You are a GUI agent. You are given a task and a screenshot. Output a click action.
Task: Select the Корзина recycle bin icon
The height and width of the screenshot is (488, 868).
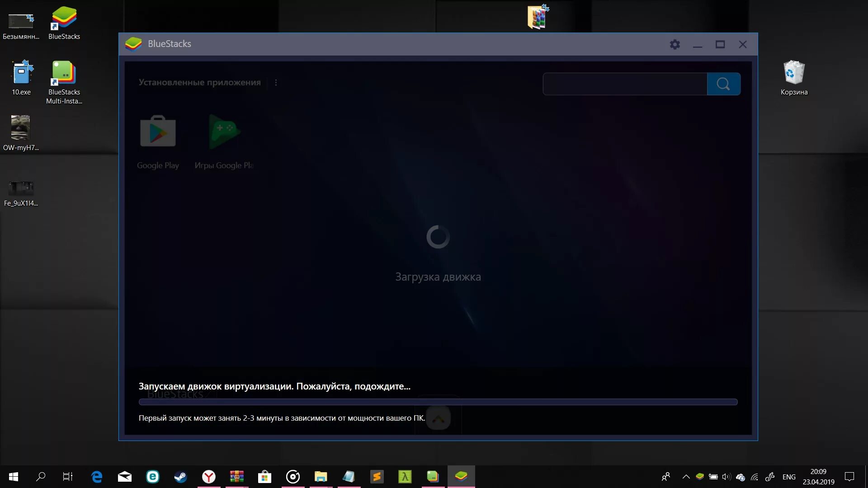(794, 73)
